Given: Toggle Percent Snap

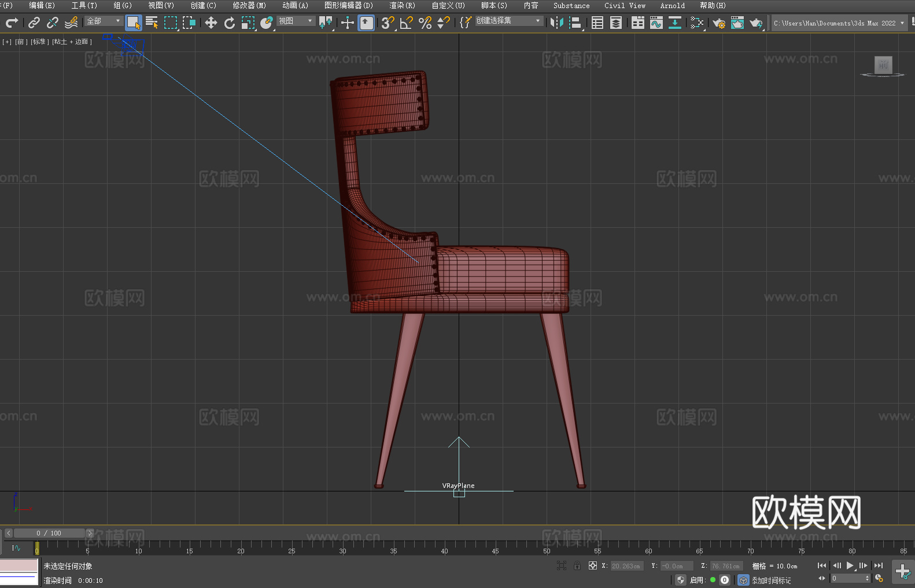Looking at the screenshot, I should (x=425, y=23).
